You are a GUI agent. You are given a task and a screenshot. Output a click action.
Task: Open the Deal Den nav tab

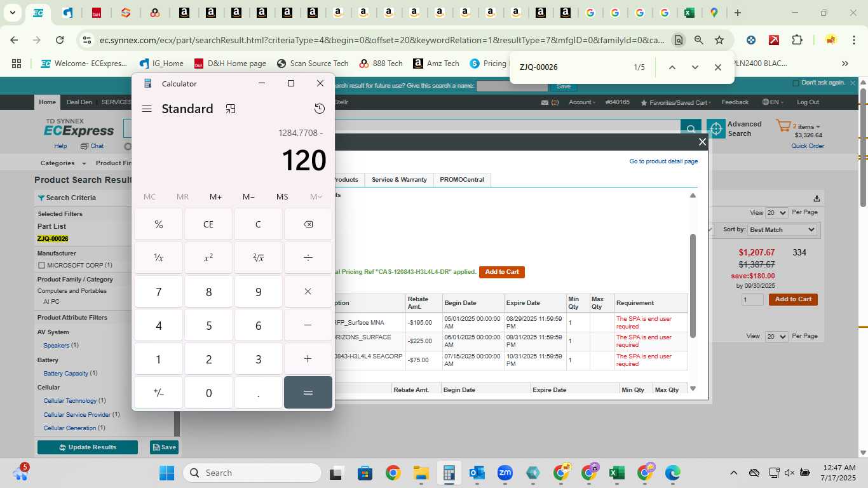point(79,102)
